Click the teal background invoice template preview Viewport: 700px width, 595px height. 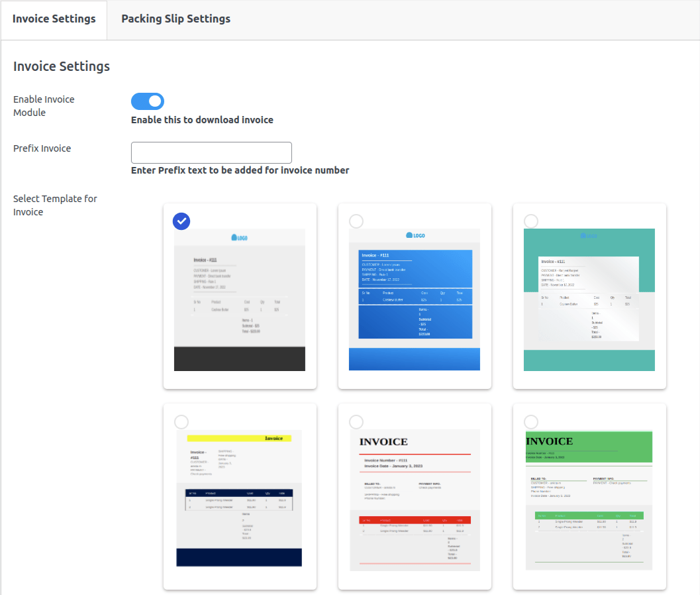pos(589,299)
